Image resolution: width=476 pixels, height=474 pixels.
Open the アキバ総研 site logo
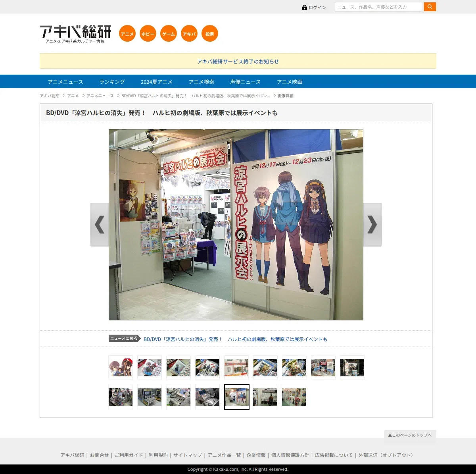coord(75,34)
